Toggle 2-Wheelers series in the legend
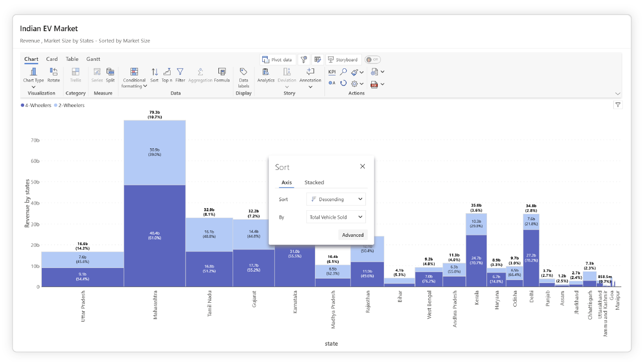644x362 pixels. [x=69, y=106]
